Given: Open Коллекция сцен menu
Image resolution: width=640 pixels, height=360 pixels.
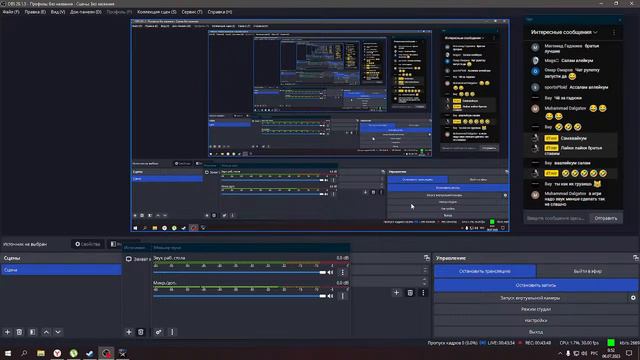Looking at the screenshot, I should tap(157, 12).
